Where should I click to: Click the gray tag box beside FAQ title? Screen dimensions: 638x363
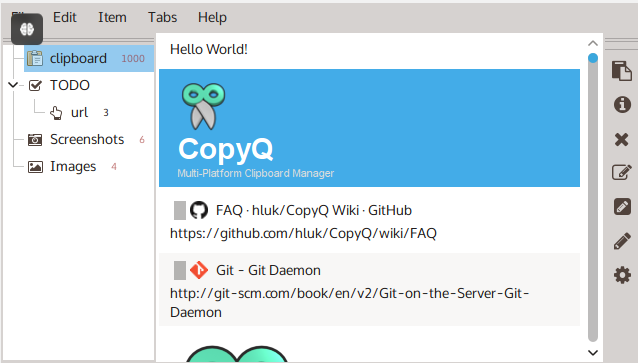click(x=180, y=210)
